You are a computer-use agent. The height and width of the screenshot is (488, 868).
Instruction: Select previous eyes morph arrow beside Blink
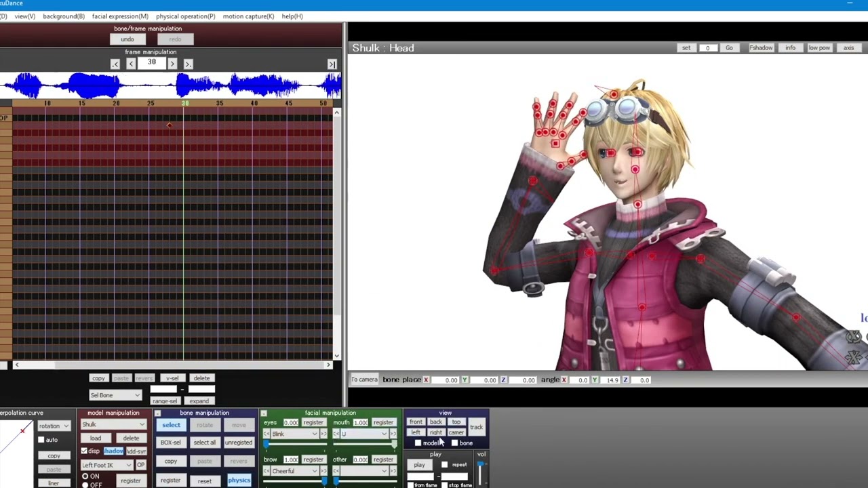267,434
